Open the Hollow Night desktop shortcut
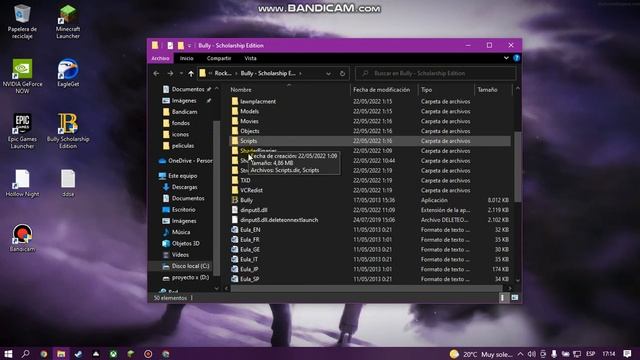Viewport: 640px width, 360px height. coord(22,183)
